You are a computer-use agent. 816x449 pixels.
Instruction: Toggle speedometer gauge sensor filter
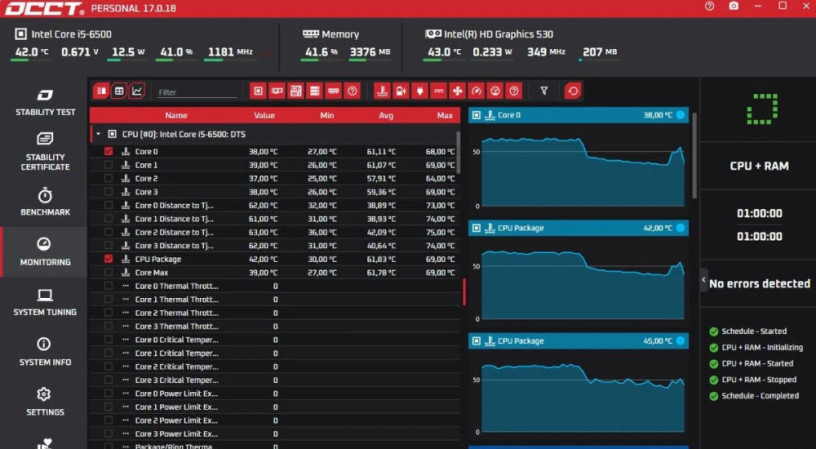click(x=476, y=91)
